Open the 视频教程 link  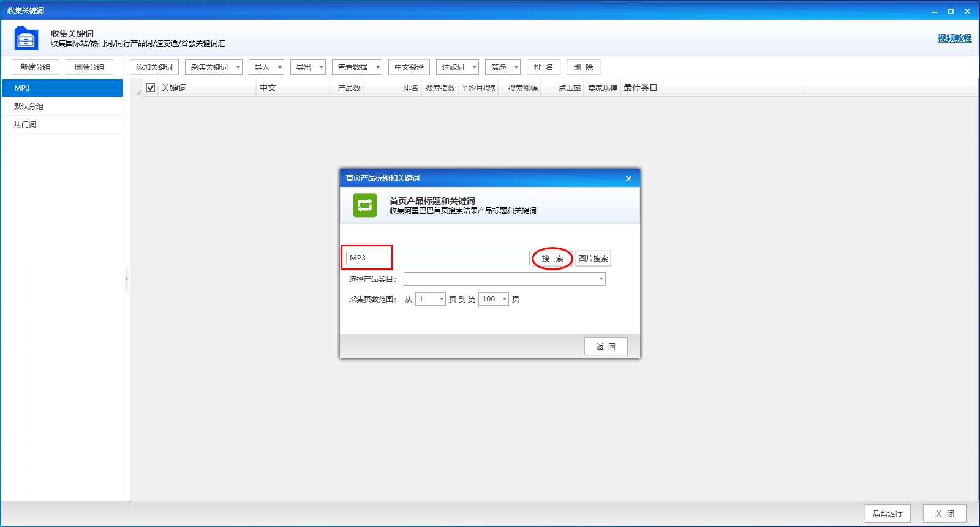pos(954,38)
